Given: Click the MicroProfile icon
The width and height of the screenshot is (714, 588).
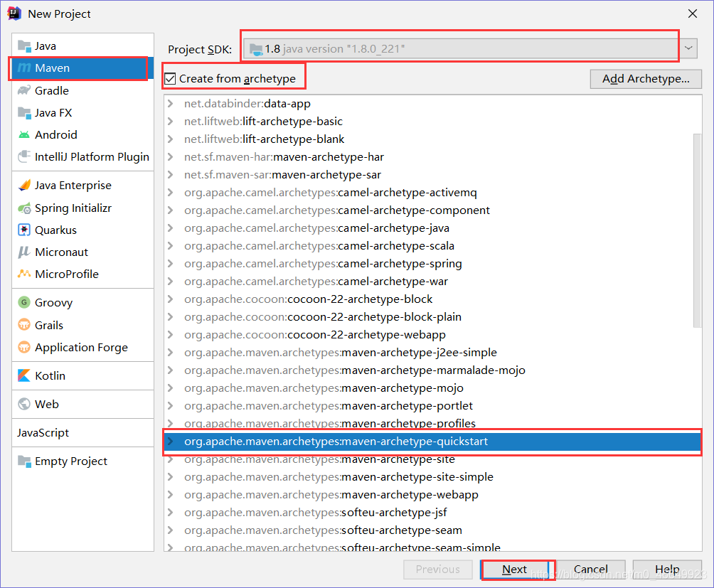Looking at the screenshot, I should pos(24,274).
